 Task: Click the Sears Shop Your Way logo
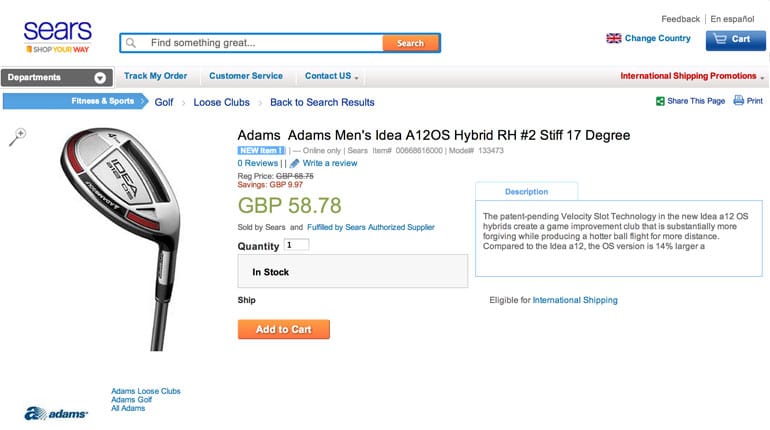pyautogui.click(x=57, y=37)
